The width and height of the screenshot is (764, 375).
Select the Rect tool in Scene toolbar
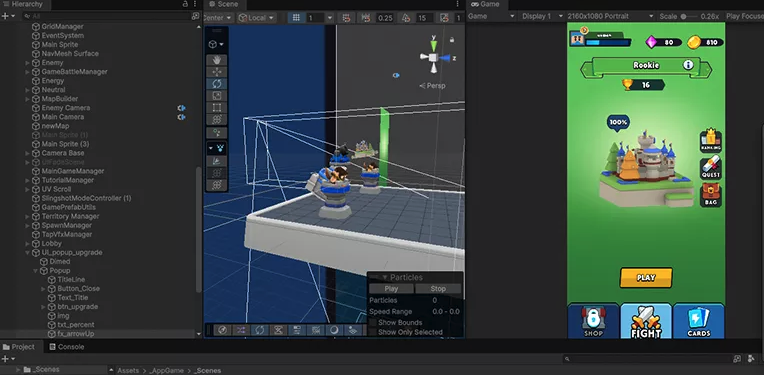point(217,108)
